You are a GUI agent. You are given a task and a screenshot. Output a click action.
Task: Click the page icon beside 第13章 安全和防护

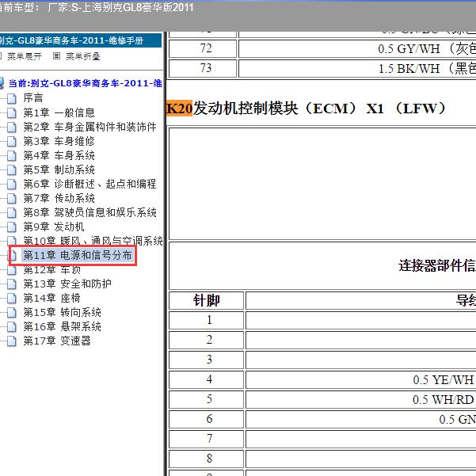tap(12, 284)
